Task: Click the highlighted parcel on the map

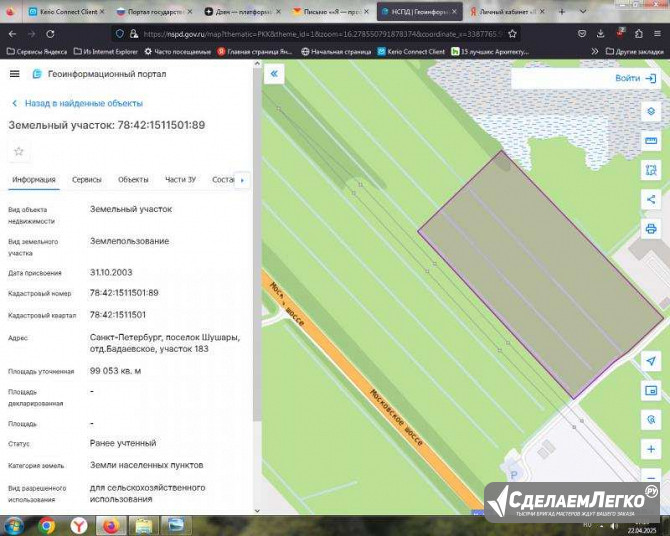Action: pyautogui.click(x=541, y=274)
